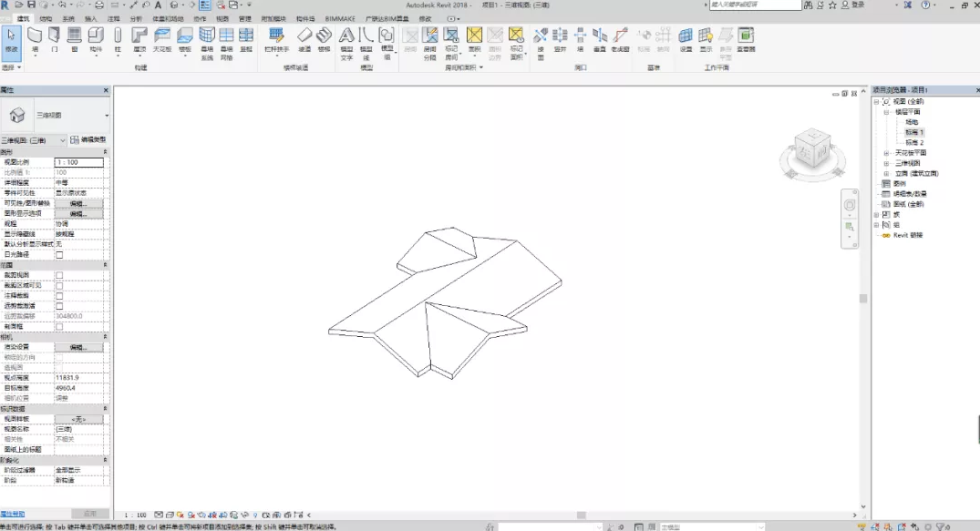The image size is (980, 531).
Task: Click the ViewCube in the 3D view
Action: coord(812,148)
